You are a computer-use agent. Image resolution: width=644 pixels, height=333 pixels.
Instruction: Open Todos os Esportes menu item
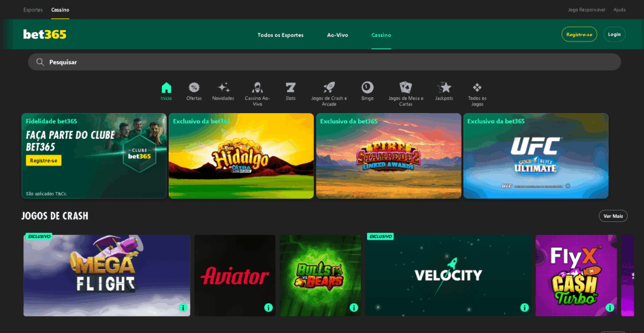pos(280,35)
